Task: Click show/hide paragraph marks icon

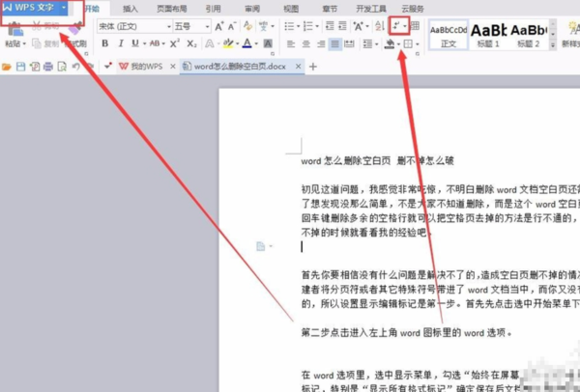Action: click(x=396, y=26)
